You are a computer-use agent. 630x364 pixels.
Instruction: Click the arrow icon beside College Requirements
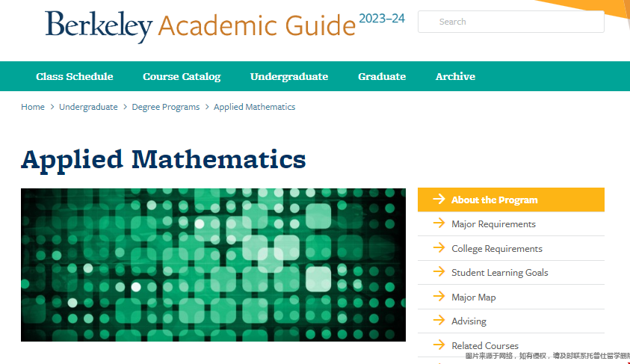click(439, 247)
